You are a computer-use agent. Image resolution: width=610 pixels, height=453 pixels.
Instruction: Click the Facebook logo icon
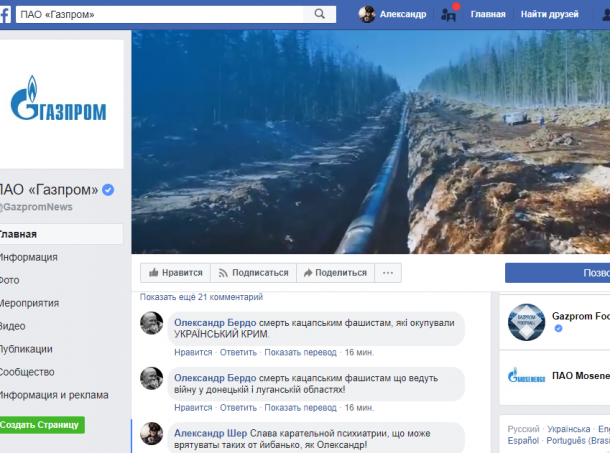coord(5,14)
